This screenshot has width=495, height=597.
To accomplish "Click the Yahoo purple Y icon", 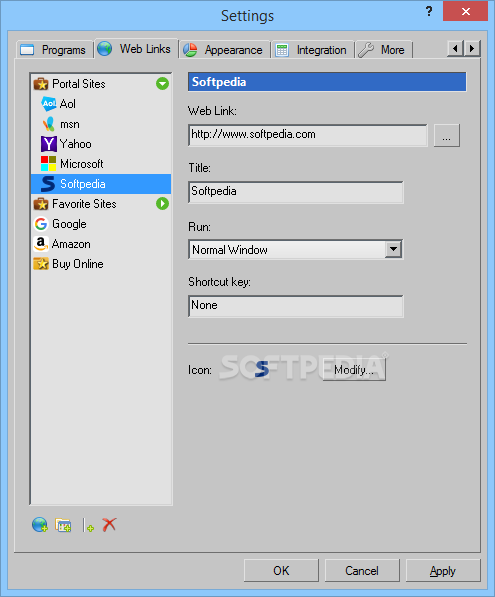I will click(x=49, y=144).
